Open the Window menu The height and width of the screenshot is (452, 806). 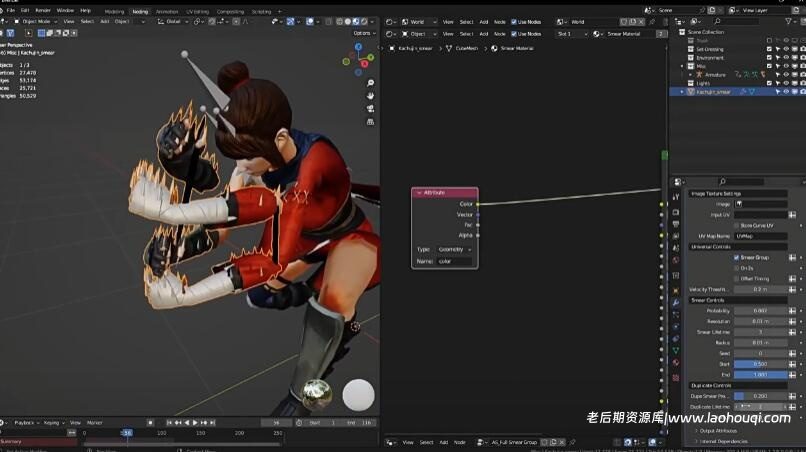click(x=65, y=10)
